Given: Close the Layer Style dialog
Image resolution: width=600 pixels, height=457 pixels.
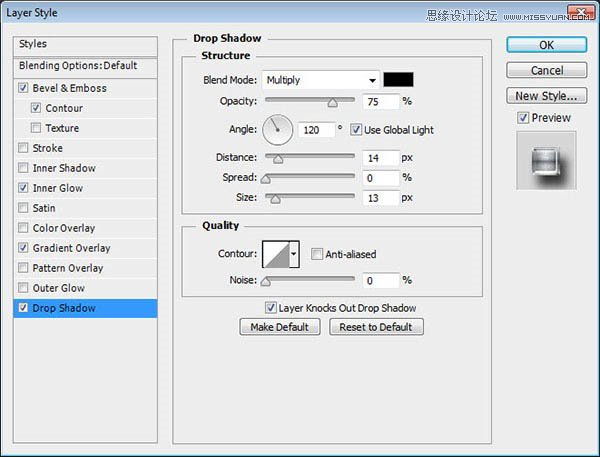Looking at the screenshot, I should (x=580, y=12).
